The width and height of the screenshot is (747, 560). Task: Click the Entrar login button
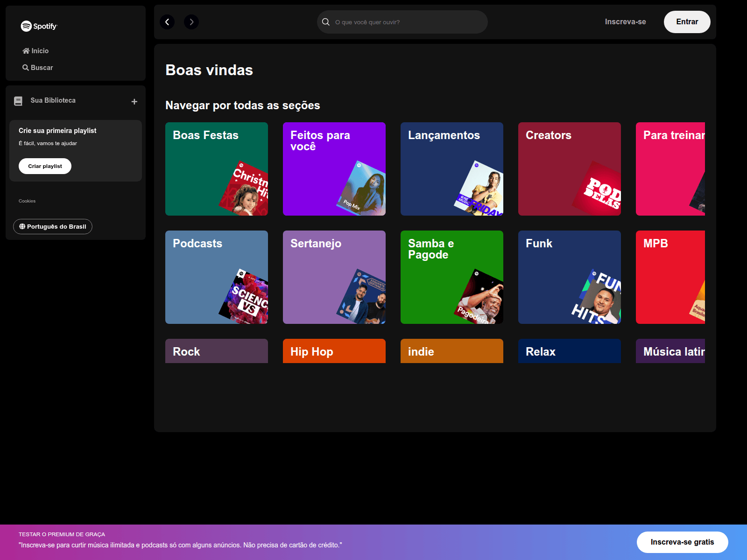(x=687, y=22)
